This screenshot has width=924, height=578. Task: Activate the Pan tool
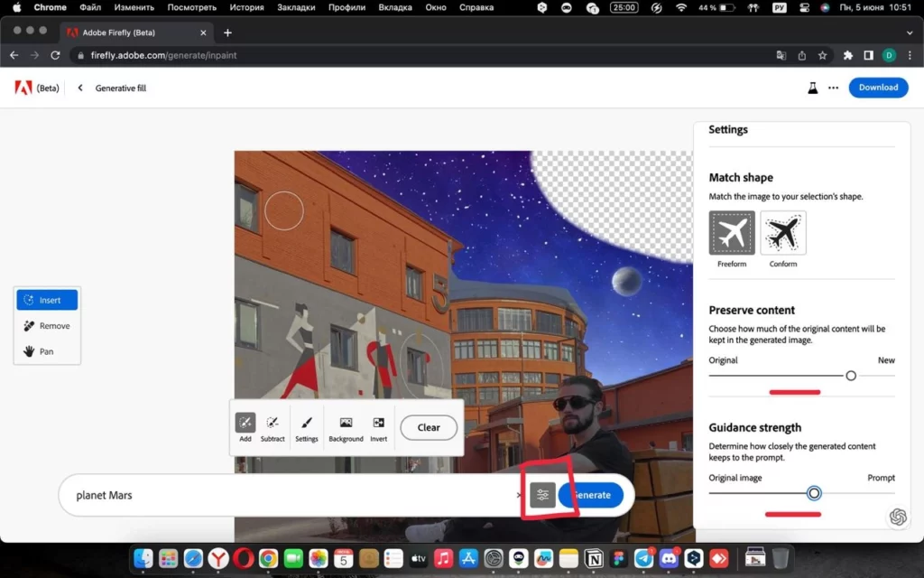45,351
